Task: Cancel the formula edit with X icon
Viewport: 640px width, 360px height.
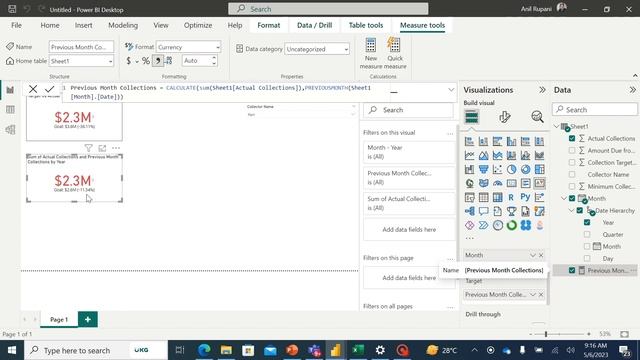Action: click(x=33, y=89)
